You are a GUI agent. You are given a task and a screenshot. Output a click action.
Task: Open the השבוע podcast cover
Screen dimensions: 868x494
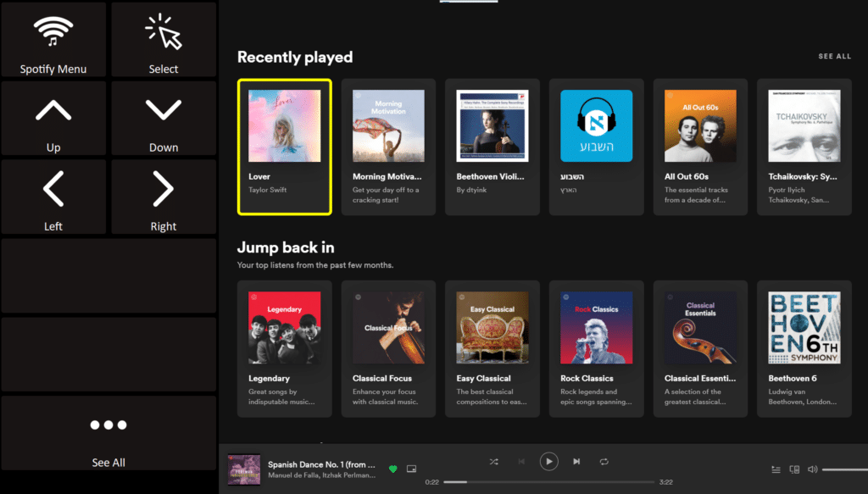click(596, 126)
